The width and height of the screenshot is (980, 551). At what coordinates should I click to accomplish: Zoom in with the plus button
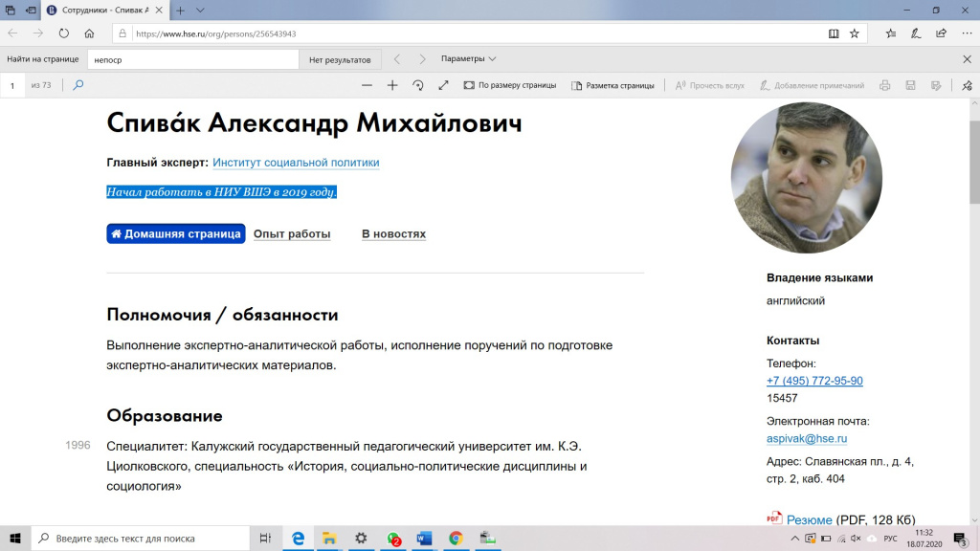(392, 85)
